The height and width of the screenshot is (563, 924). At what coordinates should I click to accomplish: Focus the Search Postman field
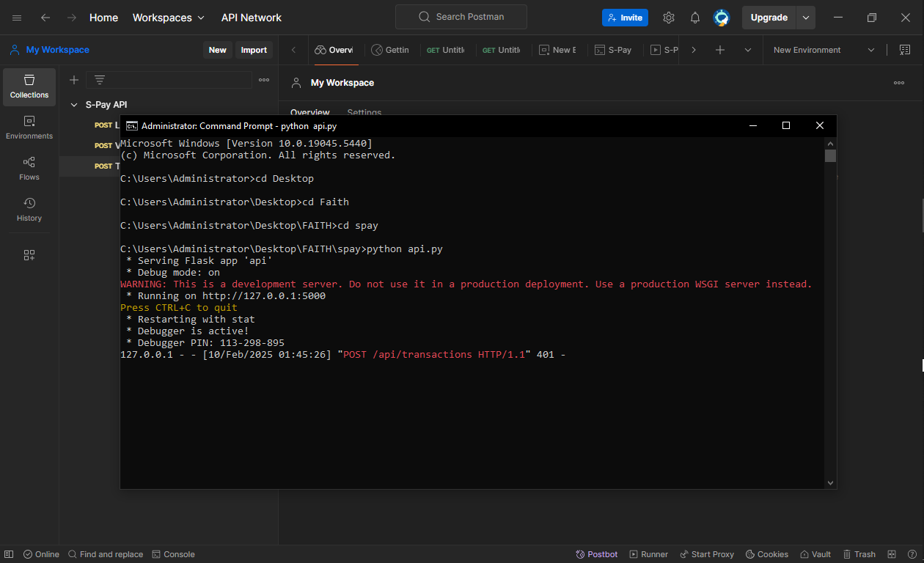(x=461, y=17)
